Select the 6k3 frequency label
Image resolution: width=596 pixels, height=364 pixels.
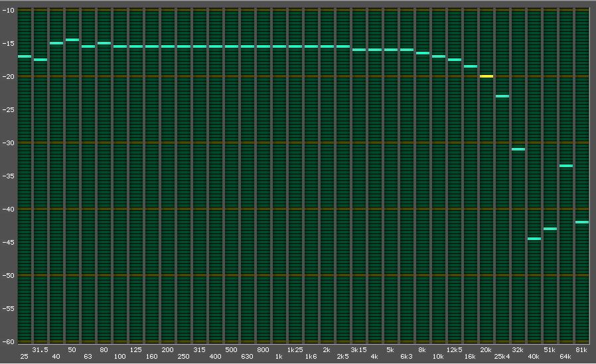(406, 357)
